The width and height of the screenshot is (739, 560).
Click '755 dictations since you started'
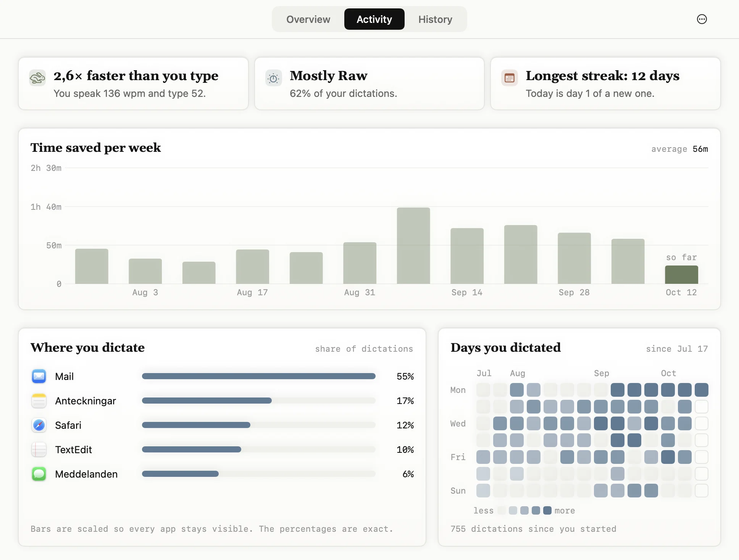pyautogui.click(x=533, y=529)
